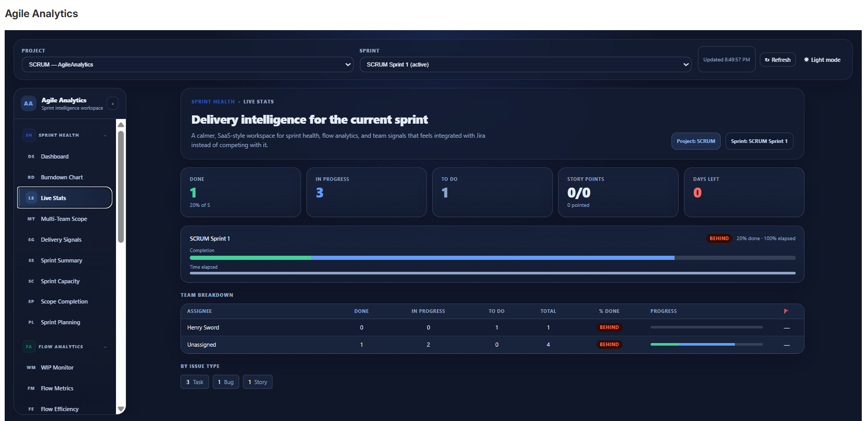This screenshot has height=421, width=868.
Task: Open the Project dropdown showing SCRUM — AgileAnalytics
Action: tap(188, 64)
